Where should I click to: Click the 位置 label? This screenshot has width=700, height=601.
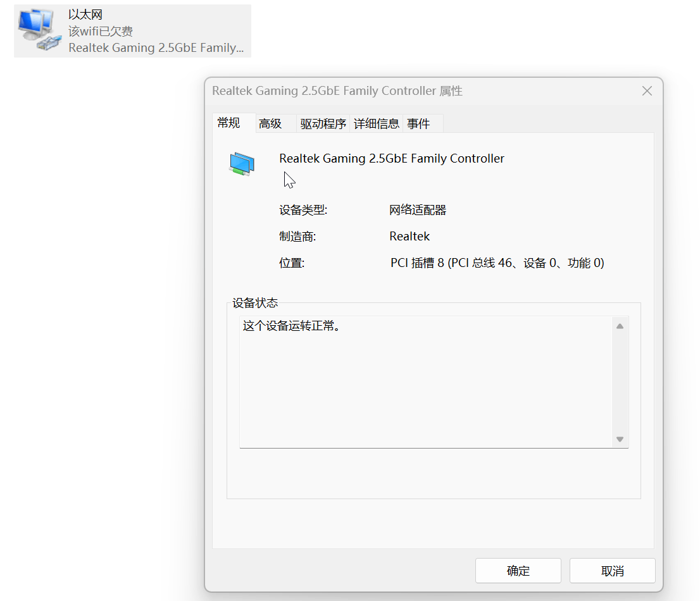coord(292,263)
